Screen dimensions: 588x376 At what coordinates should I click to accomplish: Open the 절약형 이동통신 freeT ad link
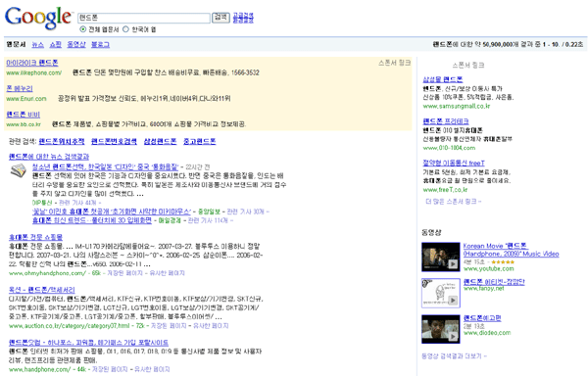click(454, 164)
